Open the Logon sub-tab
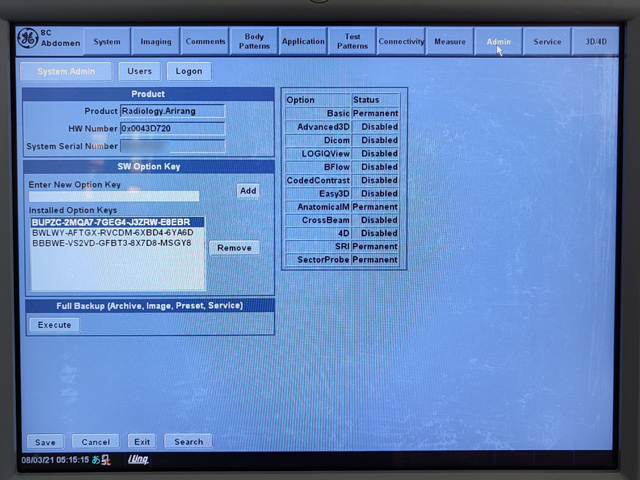 click(189, 71)
